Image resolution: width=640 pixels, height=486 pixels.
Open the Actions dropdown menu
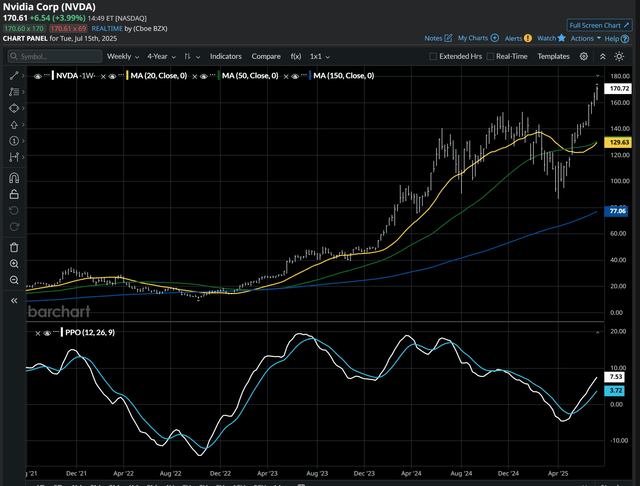tap(586, 38)
